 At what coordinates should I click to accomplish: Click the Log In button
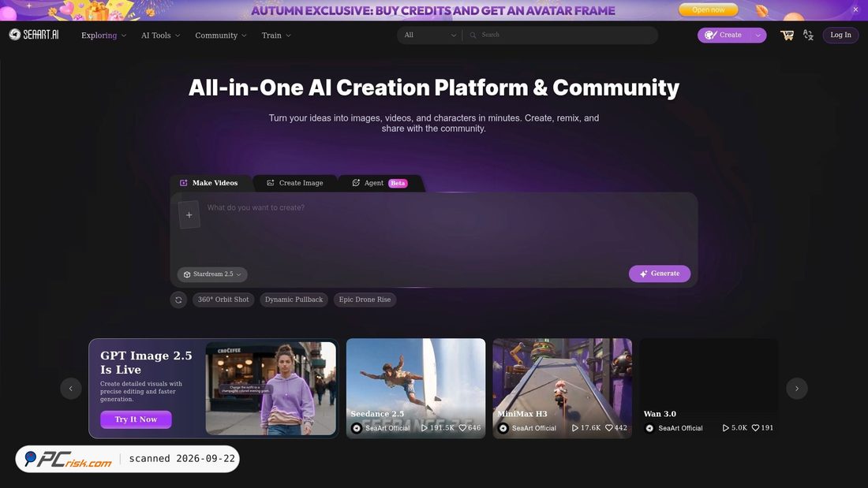840,35
